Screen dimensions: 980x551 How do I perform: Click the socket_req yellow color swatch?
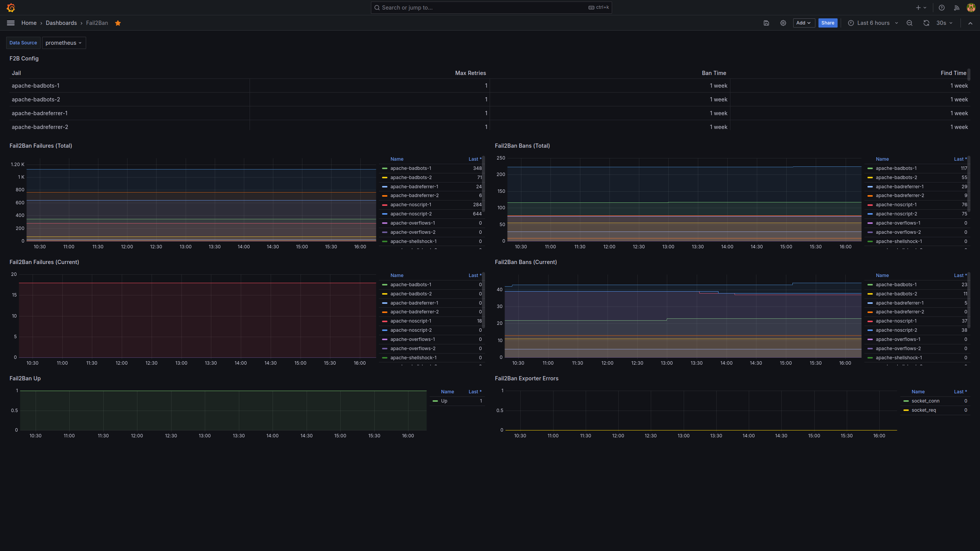click(906, 410)
